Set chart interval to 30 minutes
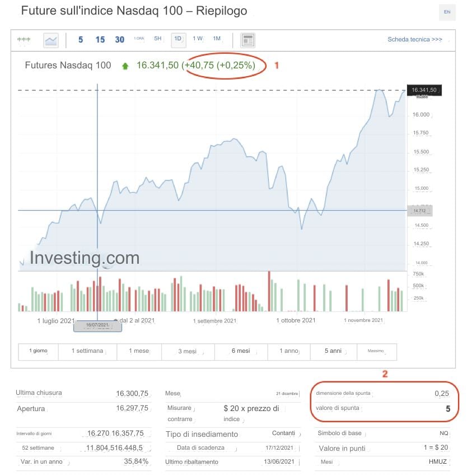 [x=119, y=40]
